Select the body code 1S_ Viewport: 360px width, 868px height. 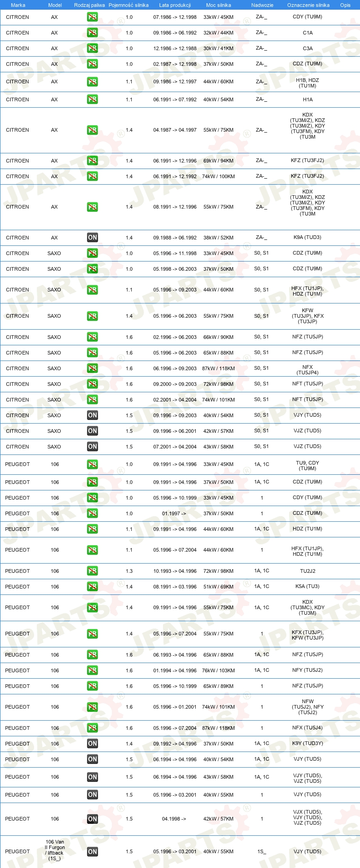(x=262, y=851)
